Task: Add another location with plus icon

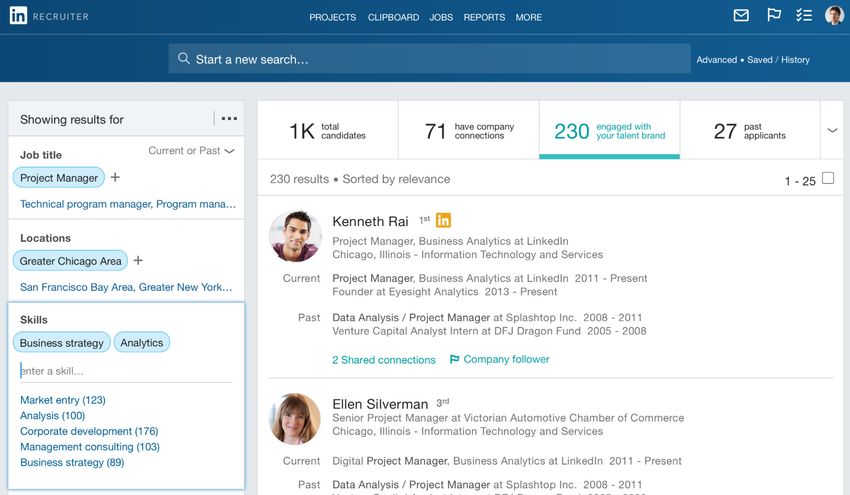Action: pos(138,260)
